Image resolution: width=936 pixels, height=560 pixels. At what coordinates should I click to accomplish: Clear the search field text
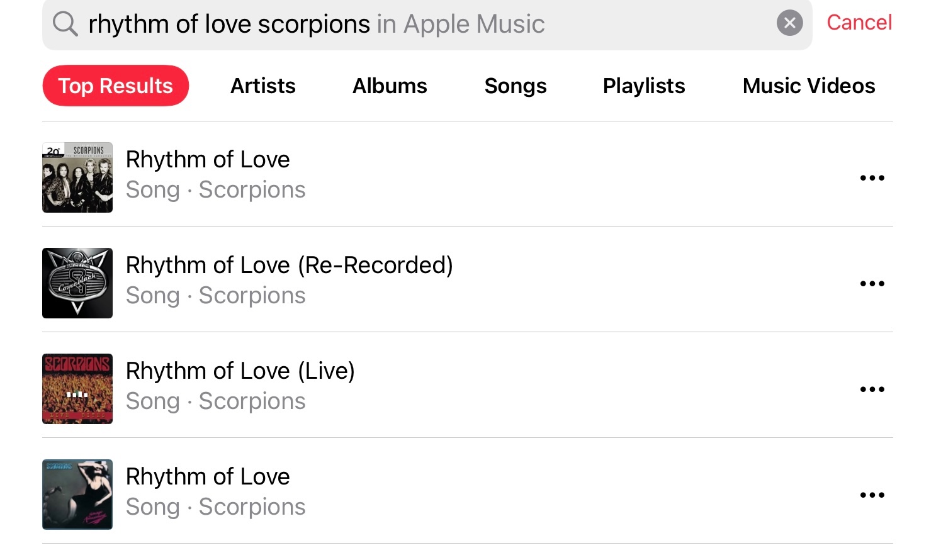(x=789, y=23)
